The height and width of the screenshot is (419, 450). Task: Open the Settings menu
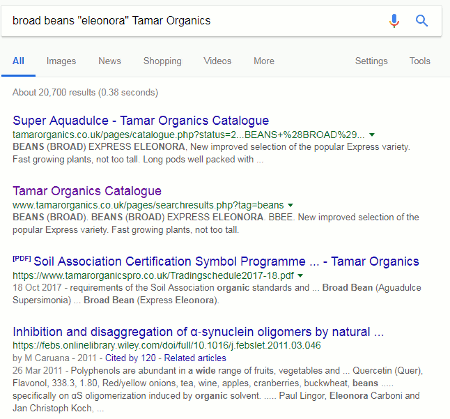pyautogui.click(x=371, y=61)
